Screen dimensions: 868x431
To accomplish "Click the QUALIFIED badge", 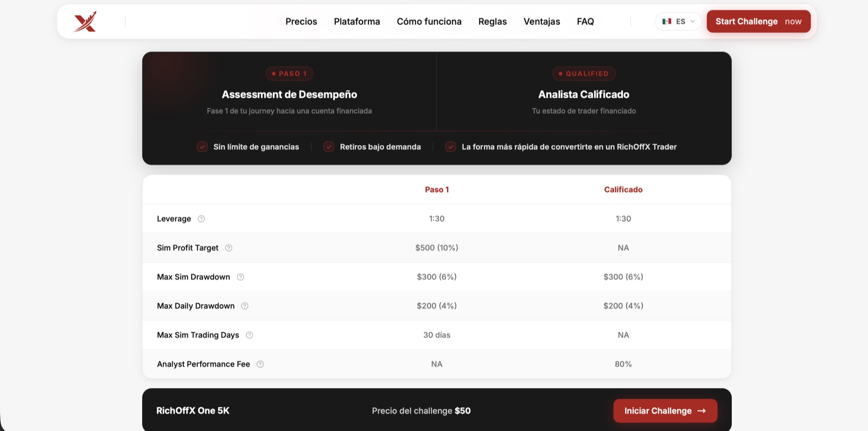I will point(584,74).
